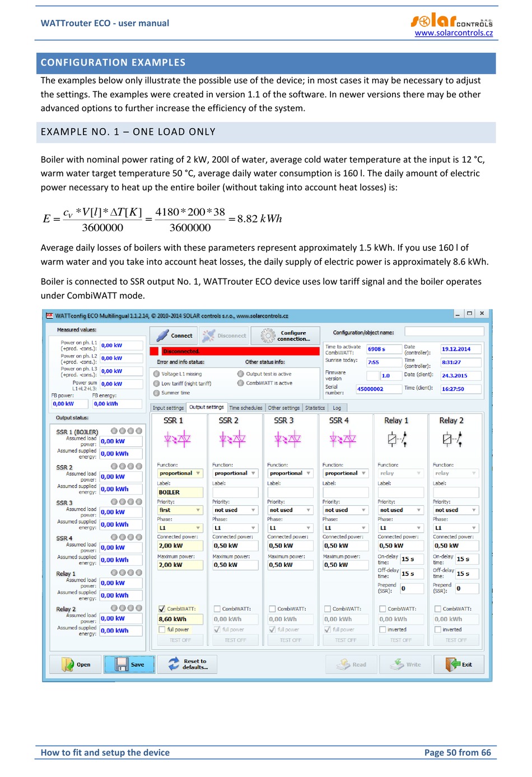Click the WATTconfig title bar app icon
Screen dimensions: 532x777
pos(49,316)
